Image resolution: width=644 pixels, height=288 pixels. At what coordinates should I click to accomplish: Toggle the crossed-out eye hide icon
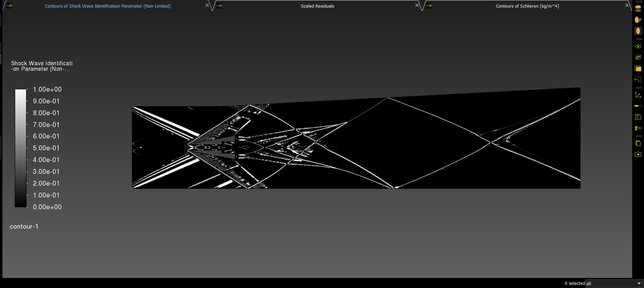tap(638, 57)
